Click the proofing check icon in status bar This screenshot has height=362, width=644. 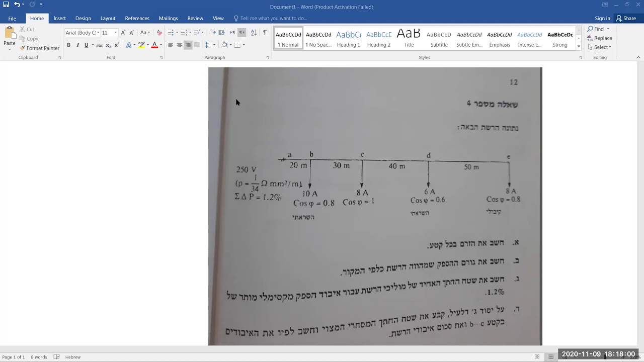56,357
